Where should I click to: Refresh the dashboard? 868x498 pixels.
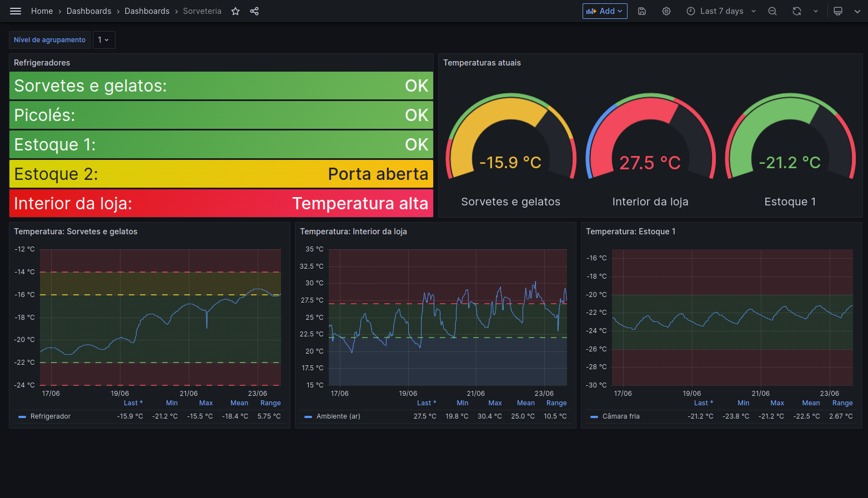tap(796, 11)
